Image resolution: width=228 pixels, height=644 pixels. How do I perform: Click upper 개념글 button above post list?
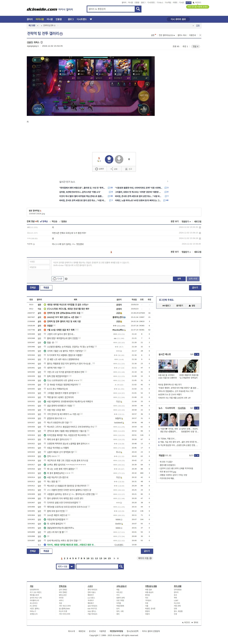[x=46, y=288]
